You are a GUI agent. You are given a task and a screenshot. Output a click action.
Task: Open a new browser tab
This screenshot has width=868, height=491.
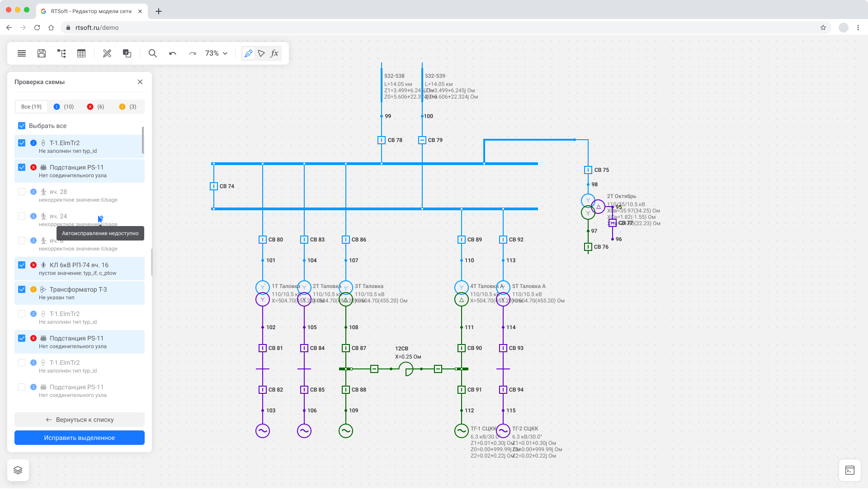159,11
